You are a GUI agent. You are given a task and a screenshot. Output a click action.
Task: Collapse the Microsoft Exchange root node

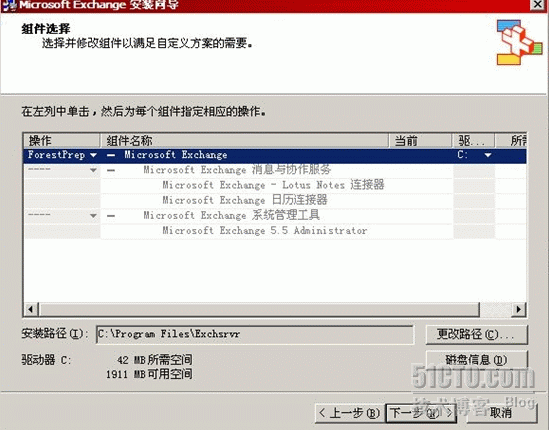[111, 155]
